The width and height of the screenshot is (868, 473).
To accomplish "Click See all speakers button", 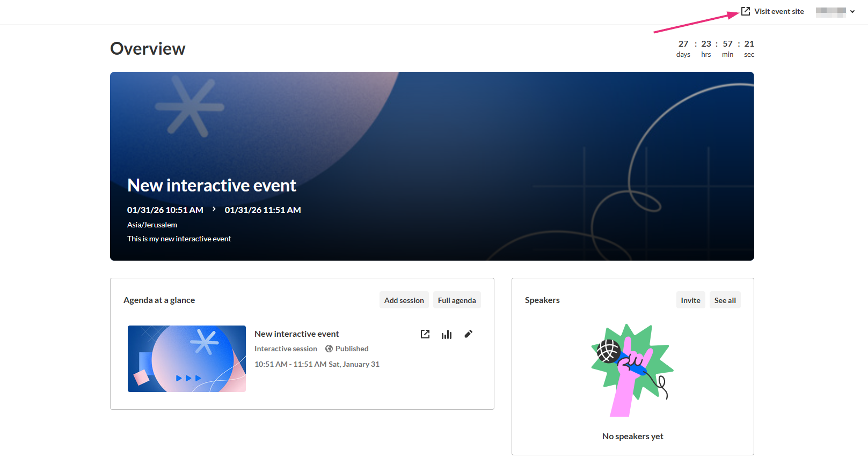I will click(x=725, y=300).
